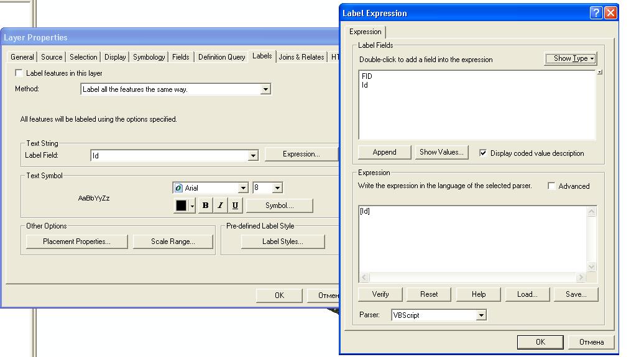
Task: Open Scale Range... settings
Action: [x=173, y=242]
